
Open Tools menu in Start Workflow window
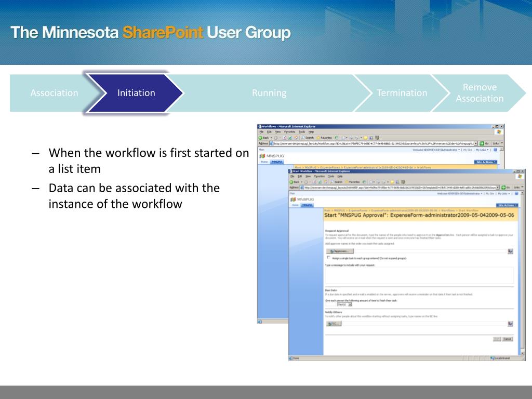point(331,177)
